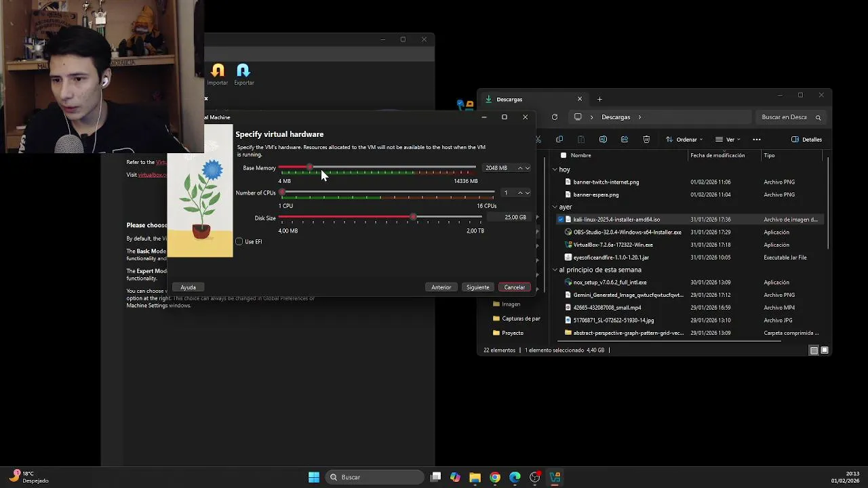Click the copy icon in Explorer toolbar
The height and width of the screenshot is (488, 868).
(559, 140)
